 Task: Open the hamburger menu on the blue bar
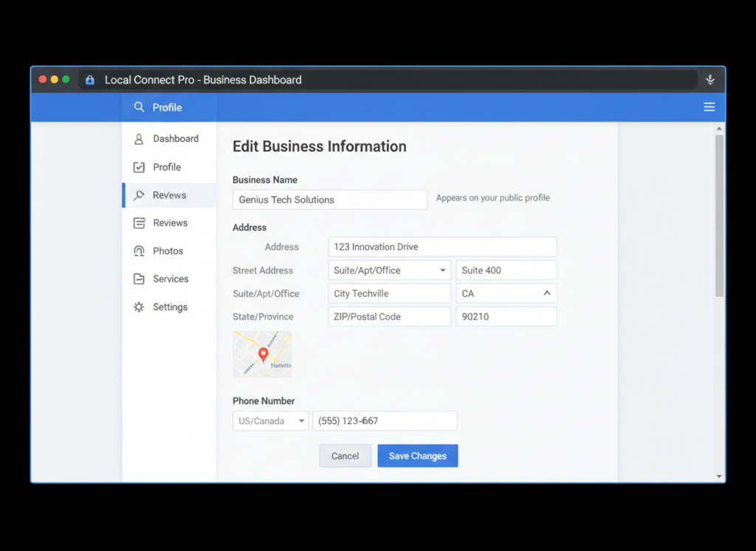coord(709,107)
